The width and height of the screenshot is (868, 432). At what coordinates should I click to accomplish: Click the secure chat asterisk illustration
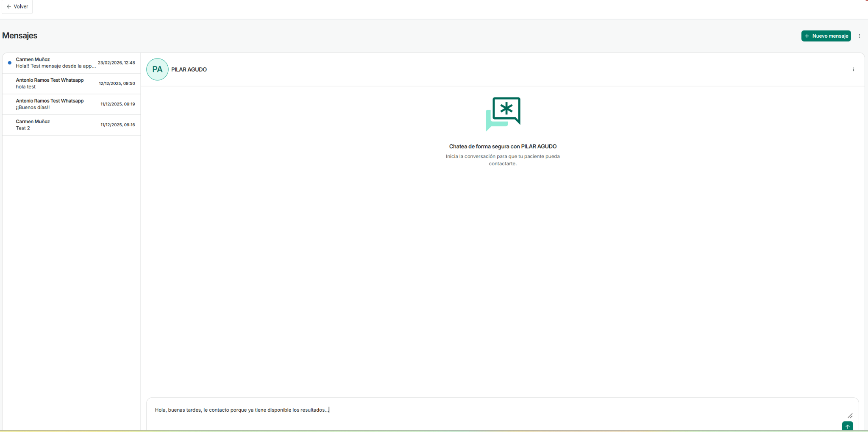pyautogui.click(x=503, y=114)
